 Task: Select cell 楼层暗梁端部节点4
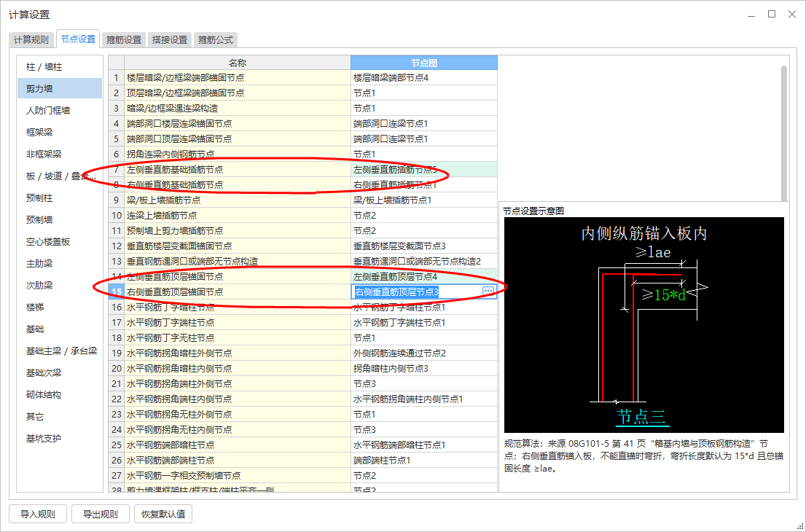(x=424, y=78)
